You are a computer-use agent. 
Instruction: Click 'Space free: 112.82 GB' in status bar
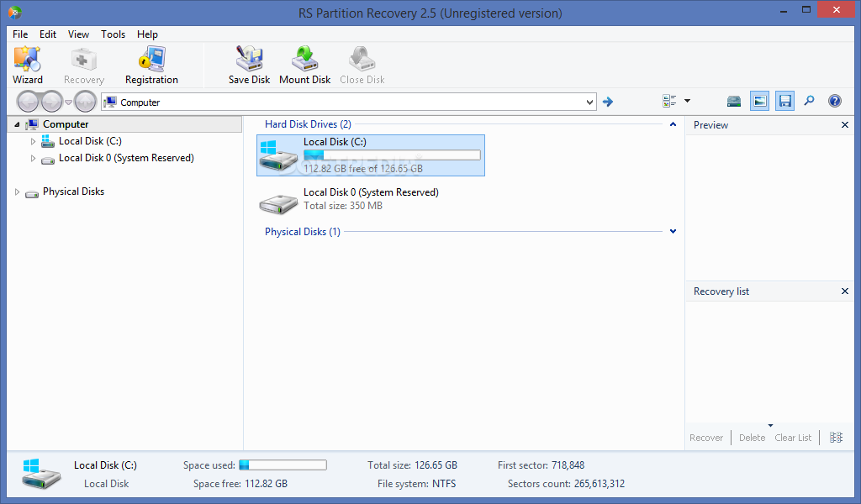pos(240,484)
